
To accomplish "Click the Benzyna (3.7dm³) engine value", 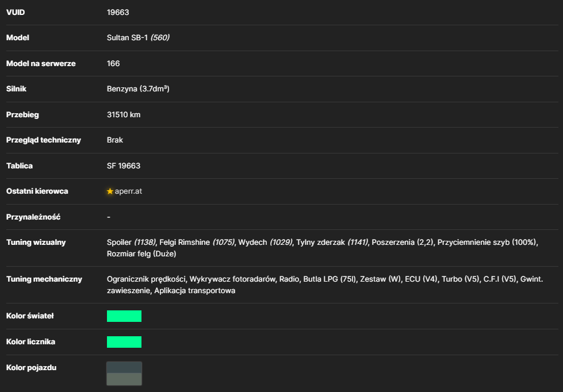I will [x=138, y=89].
